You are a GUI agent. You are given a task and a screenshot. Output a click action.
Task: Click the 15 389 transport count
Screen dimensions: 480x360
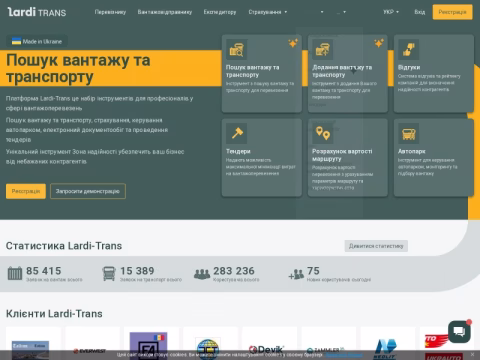(137, 271)
